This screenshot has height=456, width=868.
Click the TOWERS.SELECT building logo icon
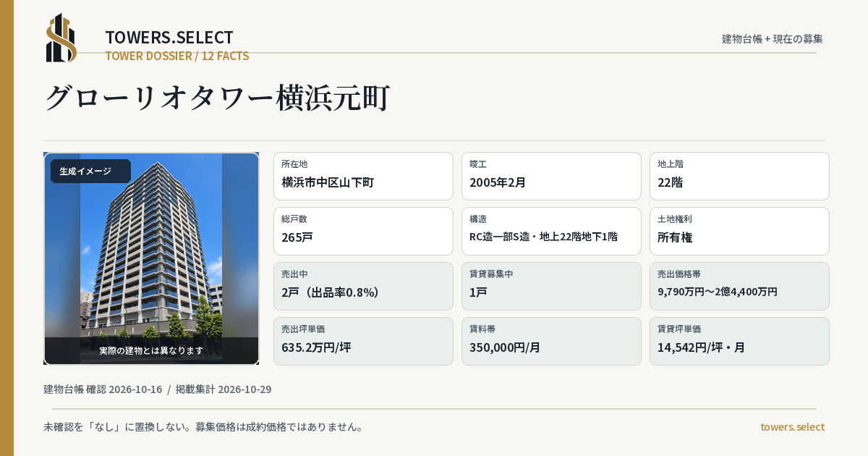61,38
